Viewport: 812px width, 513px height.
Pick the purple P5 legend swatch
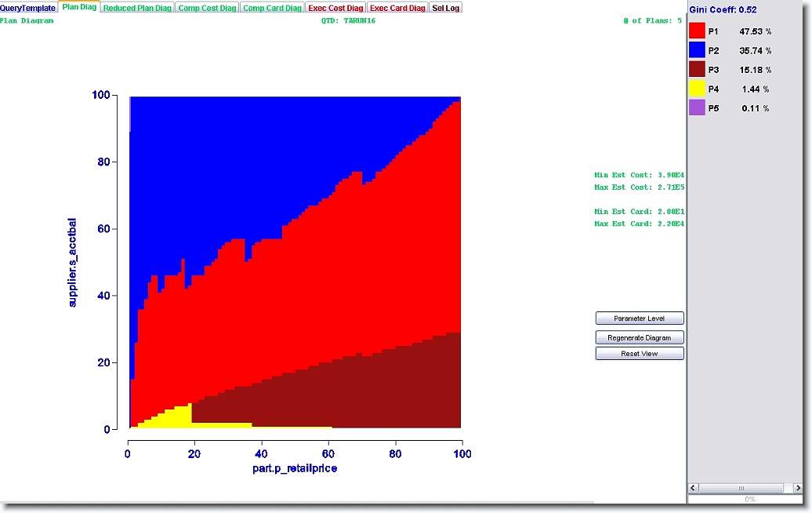(x=697, y=108)
